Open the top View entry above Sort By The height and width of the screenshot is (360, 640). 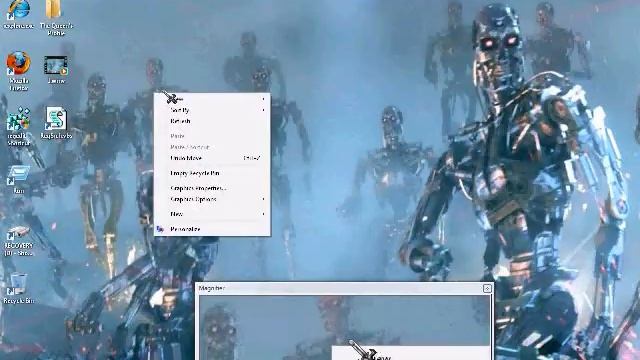[212, 99]
